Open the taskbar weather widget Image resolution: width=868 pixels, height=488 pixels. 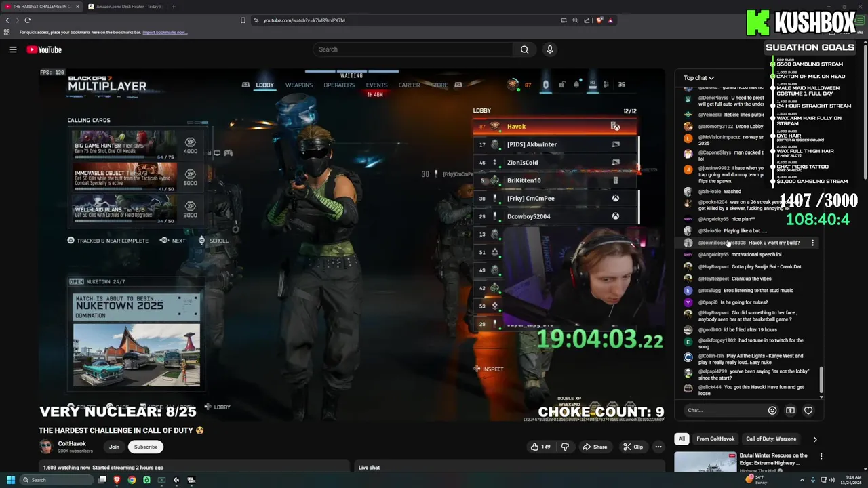757,480
